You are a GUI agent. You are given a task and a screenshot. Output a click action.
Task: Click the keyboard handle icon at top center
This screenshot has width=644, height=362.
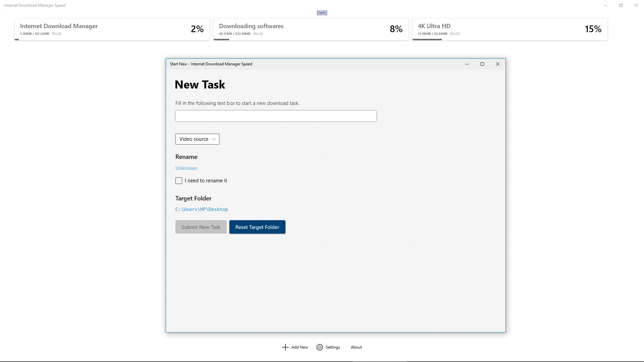pos(322,13)
